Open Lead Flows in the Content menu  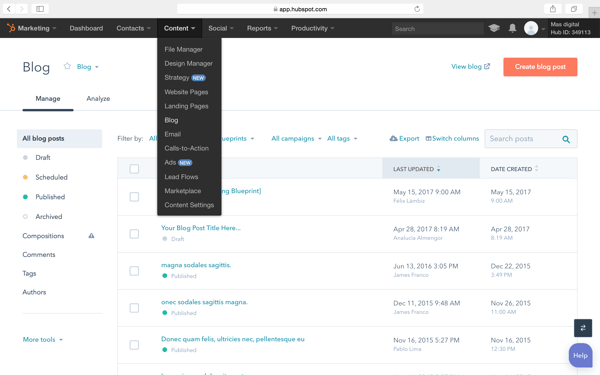click(181, 177)
